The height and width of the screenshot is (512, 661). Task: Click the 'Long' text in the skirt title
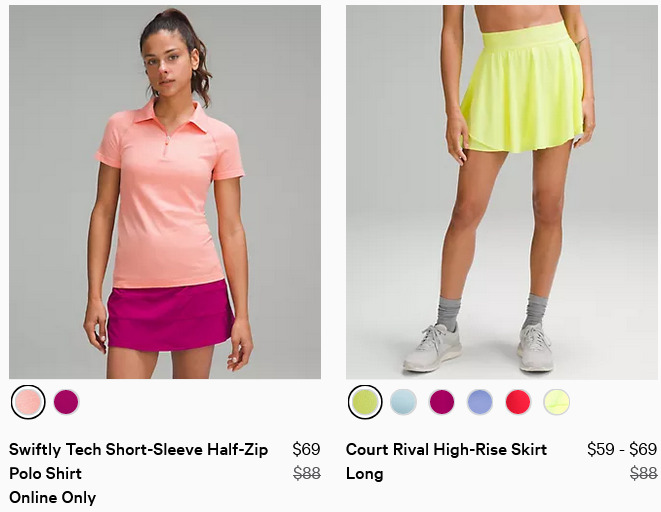365,474
